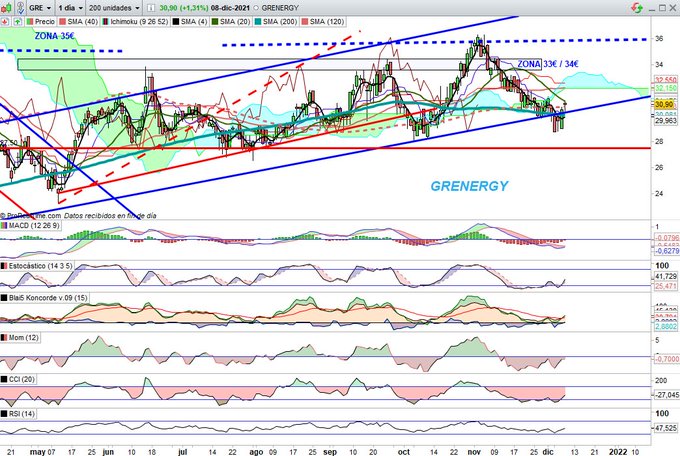Click the 32,150 price axis tag
The width and height of the screenshot is (680, 456).
pos(665,88)
